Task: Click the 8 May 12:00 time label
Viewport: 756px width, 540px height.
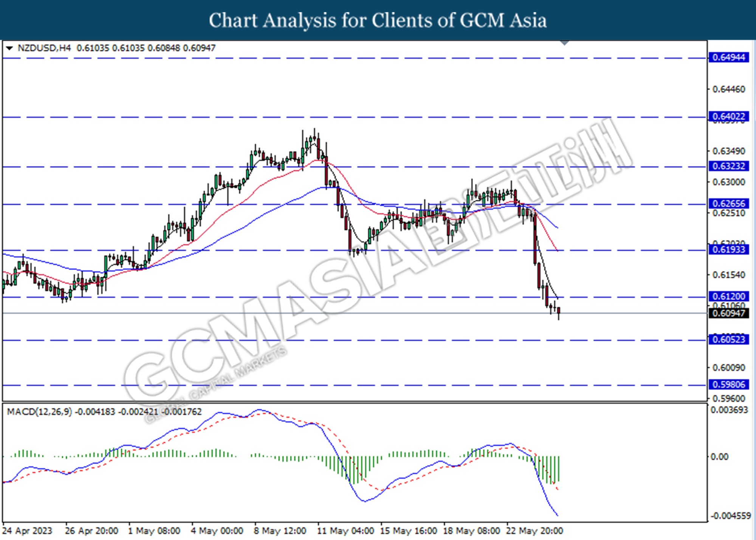Action: [x=280, y=531]
